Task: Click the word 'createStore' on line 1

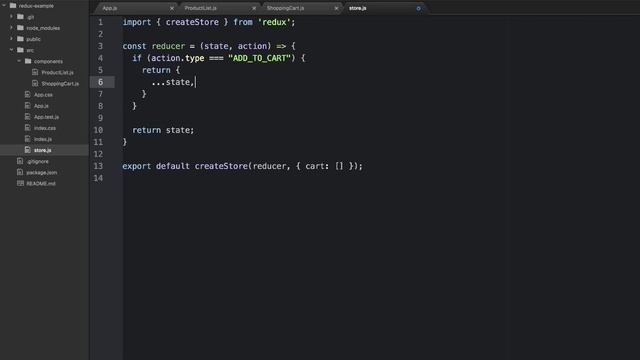Action: [192, 22]
